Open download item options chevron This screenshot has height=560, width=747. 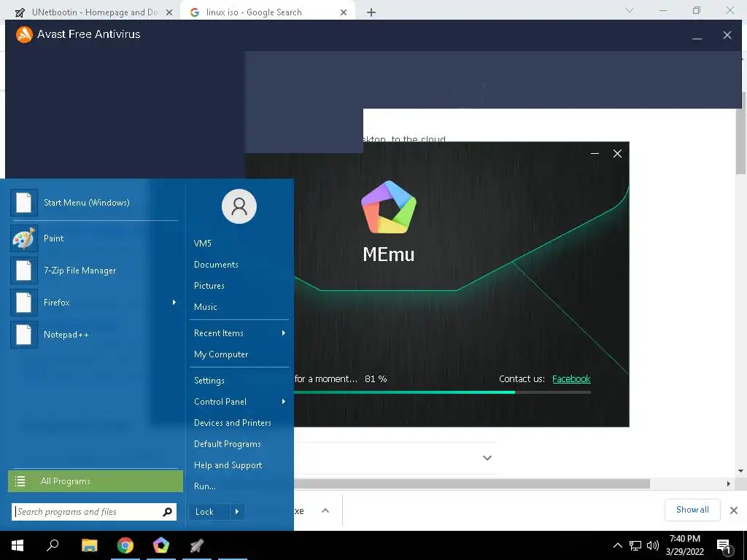(x=325, y=510)
